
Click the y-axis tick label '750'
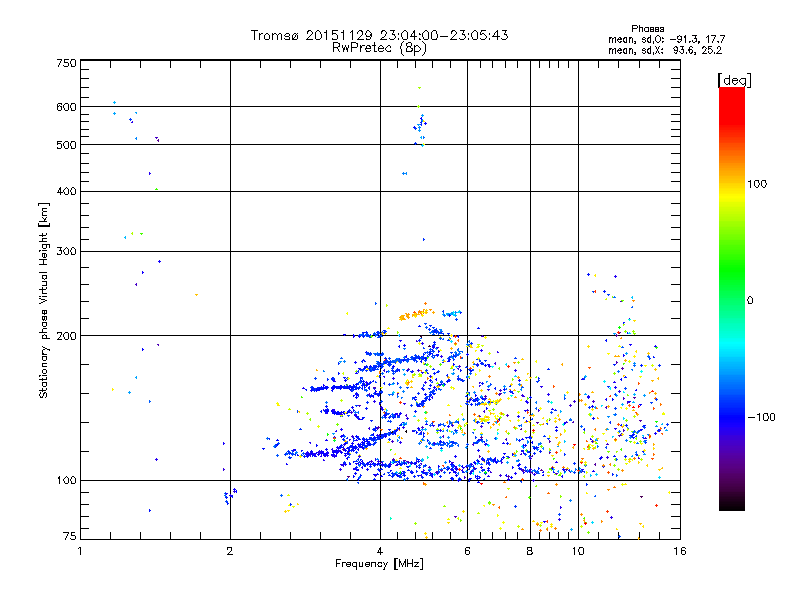point(66,63)
